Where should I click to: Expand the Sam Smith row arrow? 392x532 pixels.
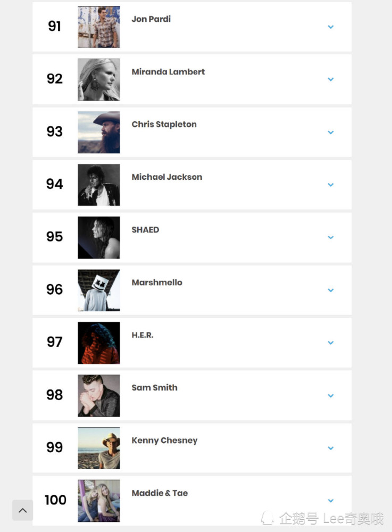pyautogui.click(x=330, y=395)
